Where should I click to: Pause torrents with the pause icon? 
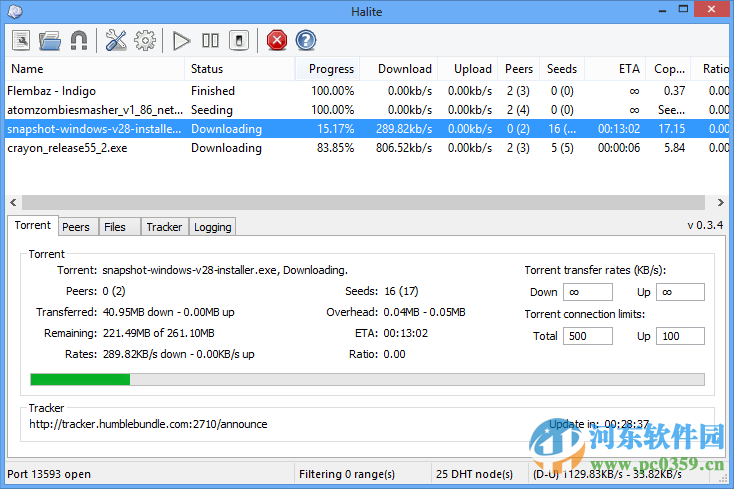pos(210,41)
